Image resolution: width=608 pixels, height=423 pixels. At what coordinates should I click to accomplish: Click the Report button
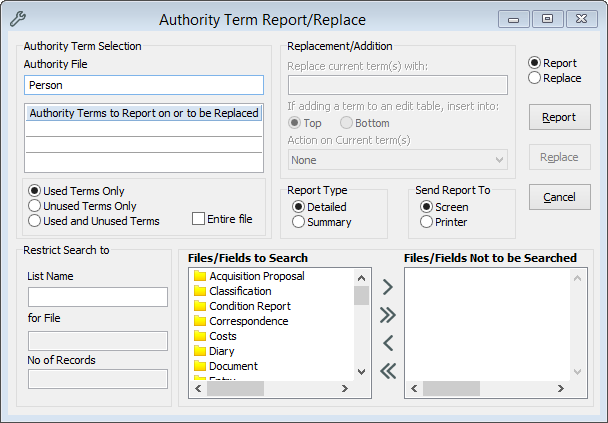[x=560, y=117]
